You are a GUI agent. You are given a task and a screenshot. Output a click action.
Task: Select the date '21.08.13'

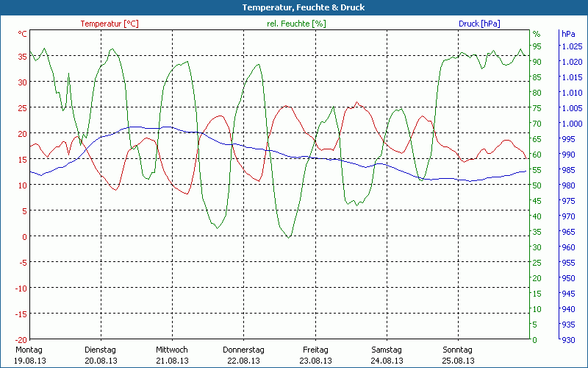[172, 361]
